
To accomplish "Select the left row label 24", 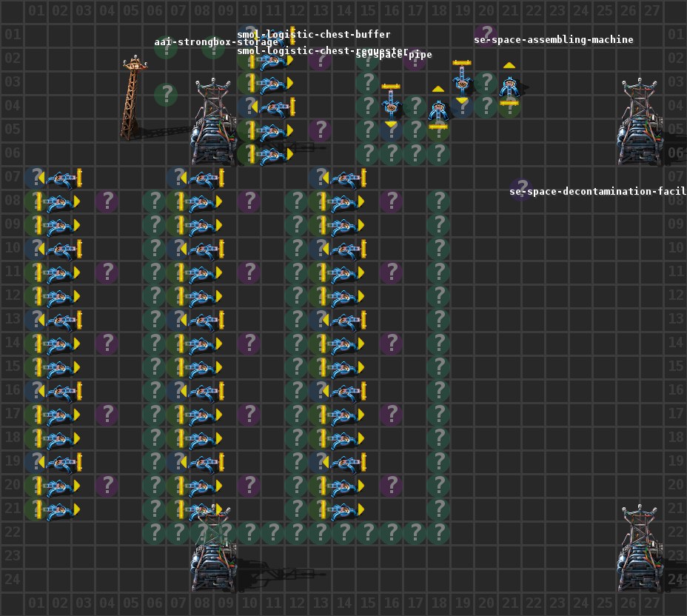I will [x=13, y=579].
